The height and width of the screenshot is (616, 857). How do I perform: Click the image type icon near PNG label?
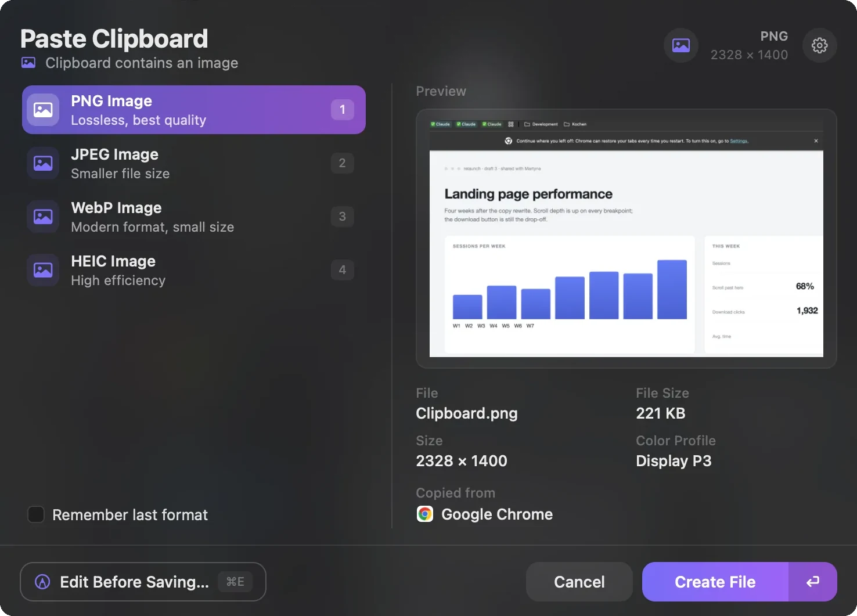click(x=680, y=45)
